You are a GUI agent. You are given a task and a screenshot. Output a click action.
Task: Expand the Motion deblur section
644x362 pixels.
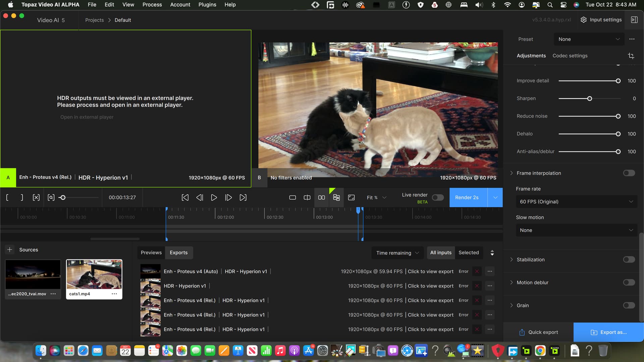coord(511,282)
